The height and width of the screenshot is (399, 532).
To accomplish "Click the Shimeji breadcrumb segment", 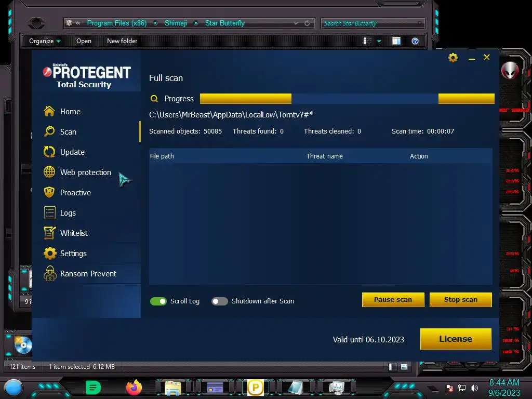I will tap(176, 23).
